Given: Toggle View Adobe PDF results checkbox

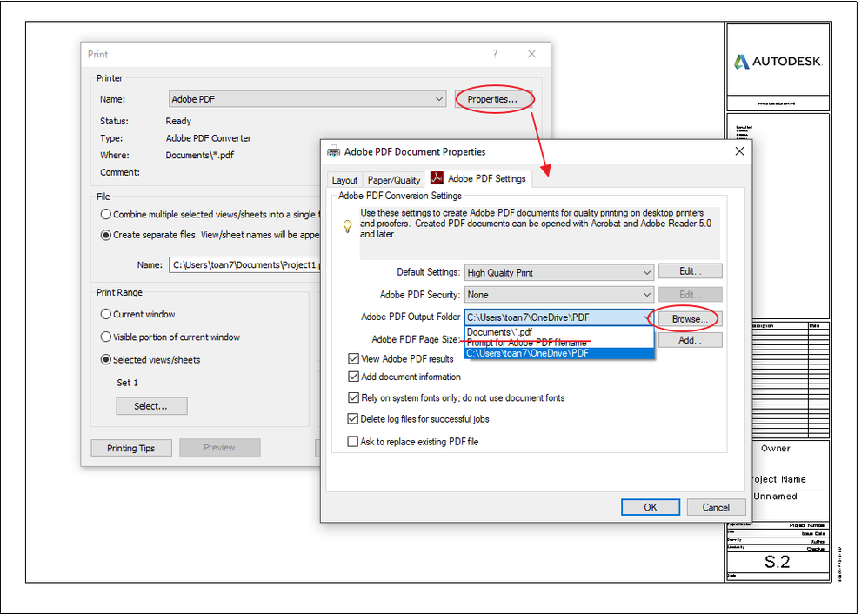Looking at the screenshot, I should click(x=353, y=359).
